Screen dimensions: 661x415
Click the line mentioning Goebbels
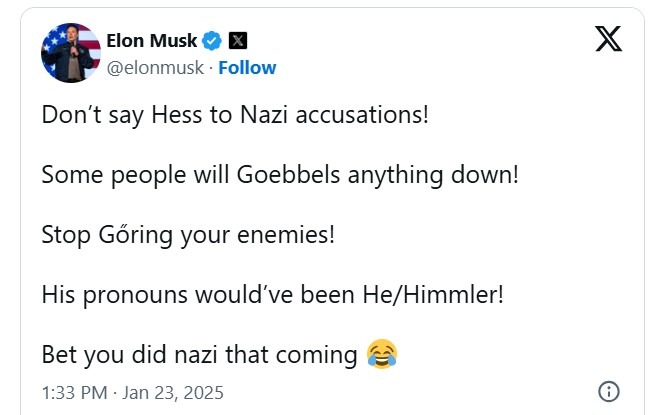280,174
